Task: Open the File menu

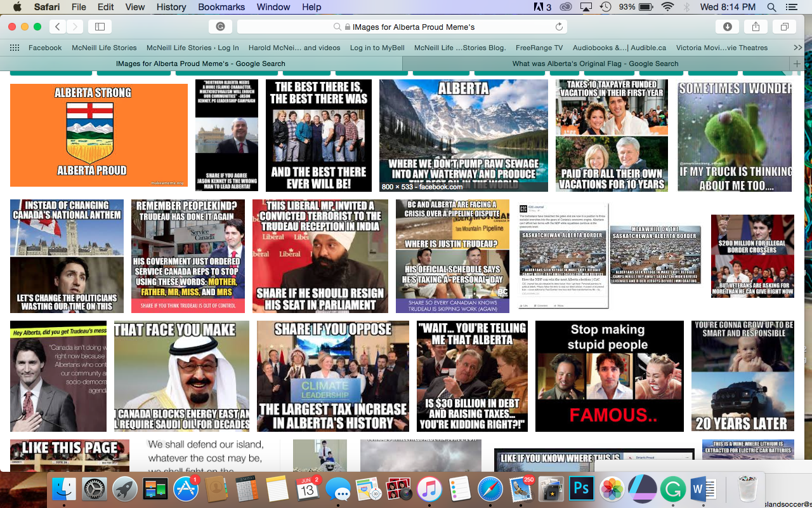Action: (x=79, y=7)
